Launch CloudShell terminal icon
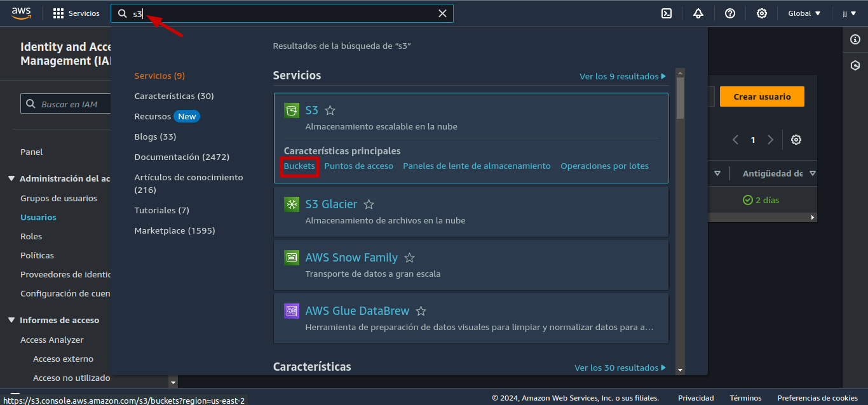Image resolution: width=868 pixels, height=405 pixels. point(667,13)
